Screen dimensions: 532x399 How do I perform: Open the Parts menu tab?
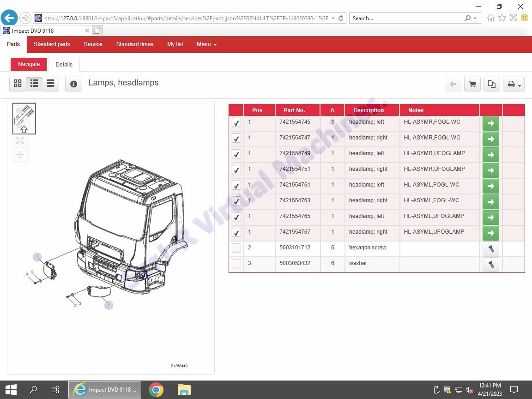click(x=13, y=44)
